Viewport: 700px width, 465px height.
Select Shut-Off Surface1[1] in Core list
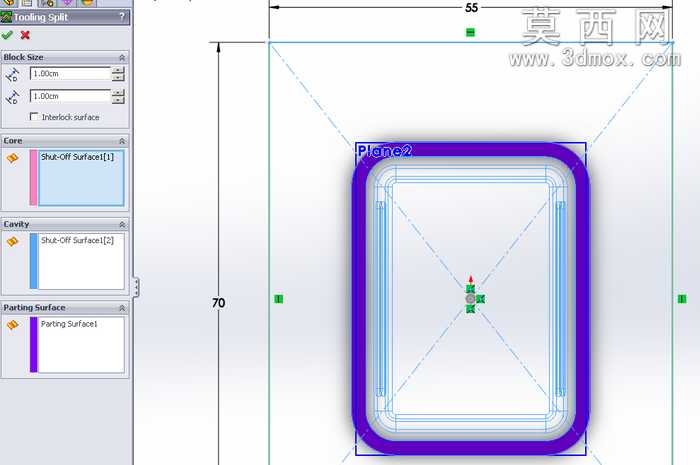77,157
